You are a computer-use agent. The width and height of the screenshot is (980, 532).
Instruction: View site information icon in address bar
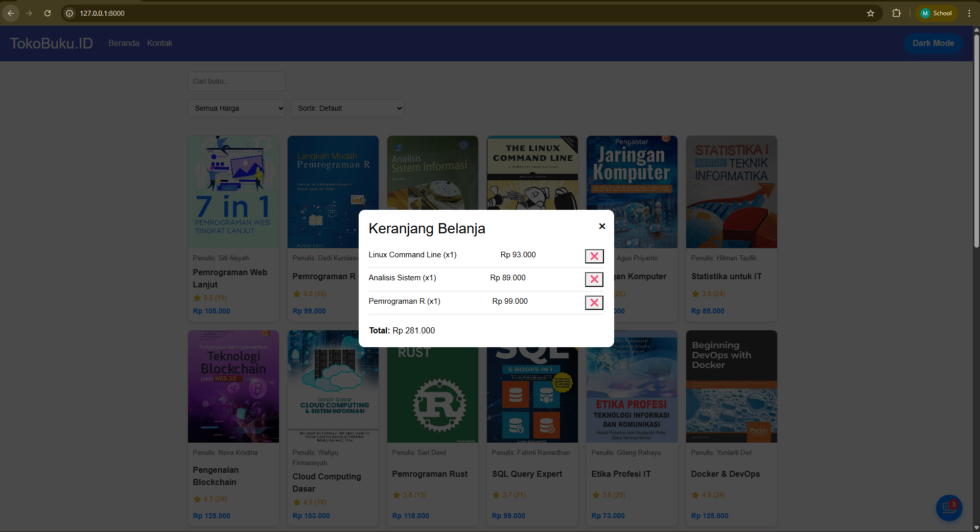pyautogui.click(x=70, y=13)
